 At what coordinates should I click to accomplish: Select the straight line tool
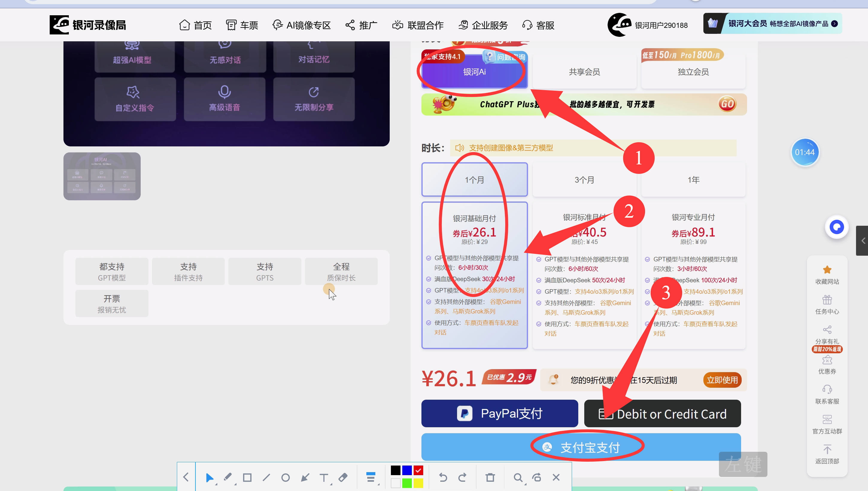(266, 478)
